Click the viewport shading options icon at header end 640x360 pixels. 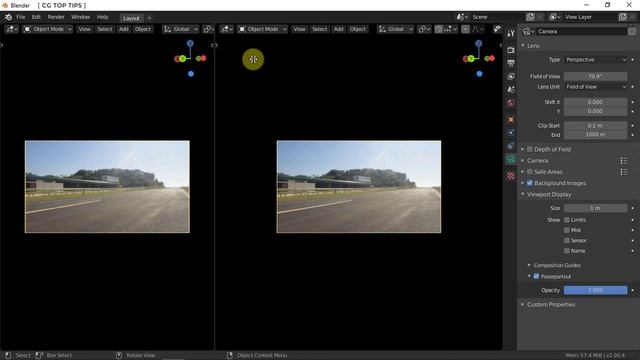[x=497, y=29]
